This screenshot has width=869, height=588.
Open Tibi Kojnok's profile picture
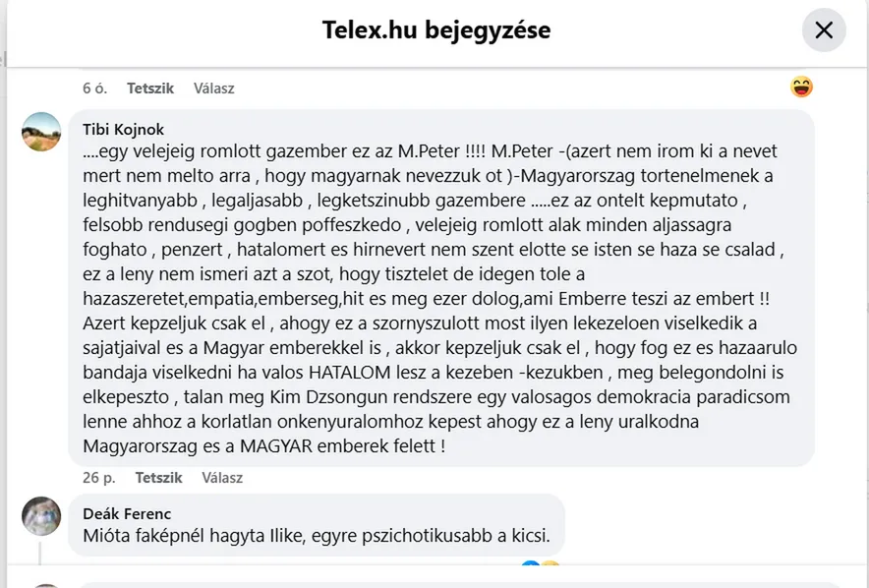(x=41, y=132)
